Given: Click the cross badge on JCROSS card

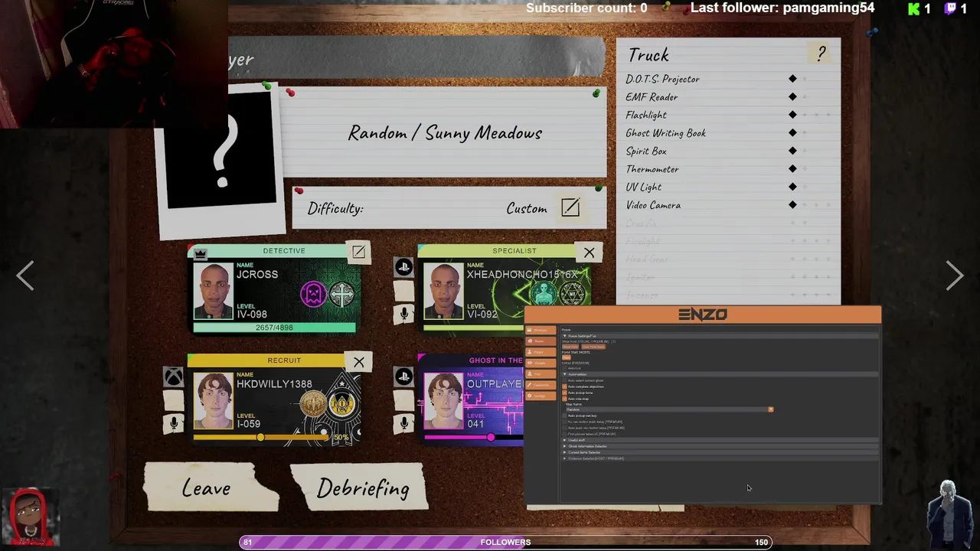Looking at the screenshot, I should [341, 294].
